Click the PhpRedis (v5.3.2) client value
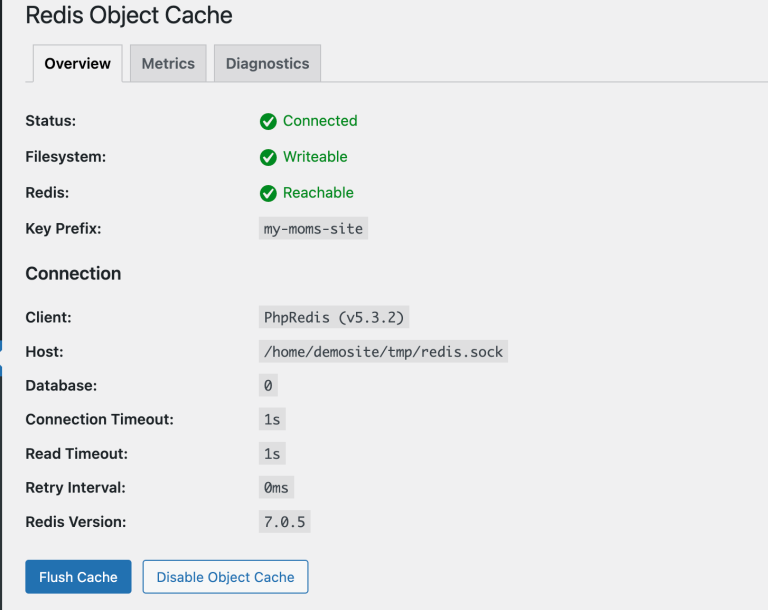 (334, 318)
